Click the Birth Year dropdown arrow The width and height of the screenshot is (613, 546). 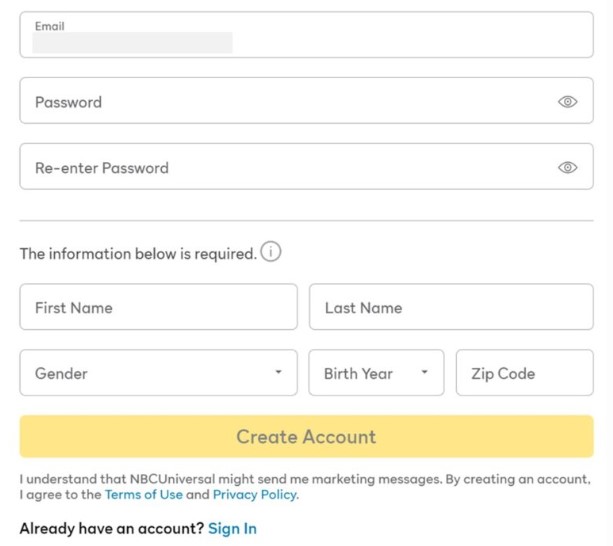click(x=424, y=374)
